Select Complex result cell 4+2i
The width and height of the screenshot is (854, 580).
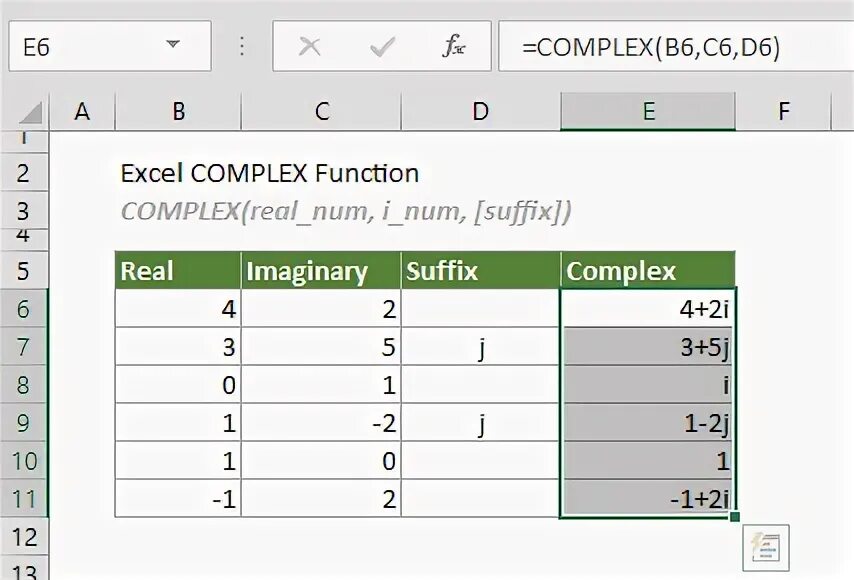pos(648,308)
